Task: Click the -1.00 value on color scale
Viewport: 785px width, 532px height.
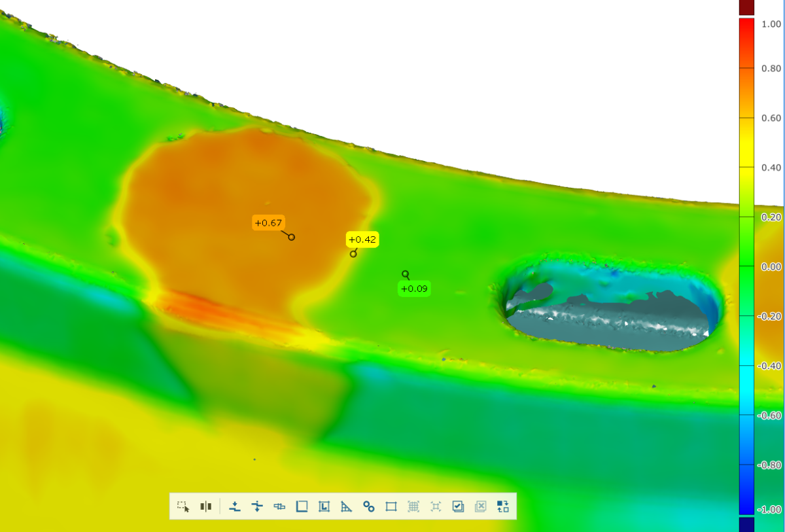Action: pyautogui.click(x=770, y=510)
